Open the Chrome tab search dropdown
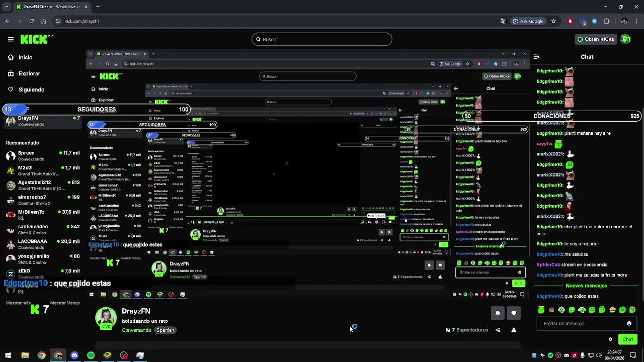 point(7,7)
